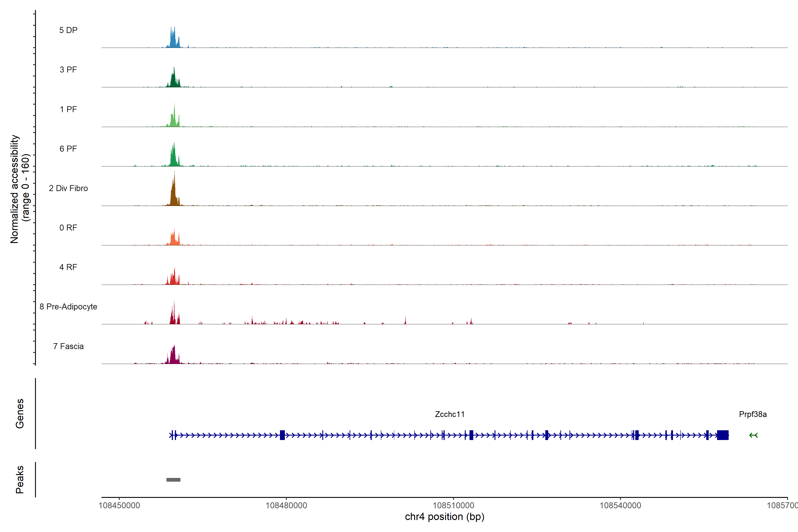Click the Peaks panel label
The height and width of the screenshot is (532, 798).
[20, 479]
